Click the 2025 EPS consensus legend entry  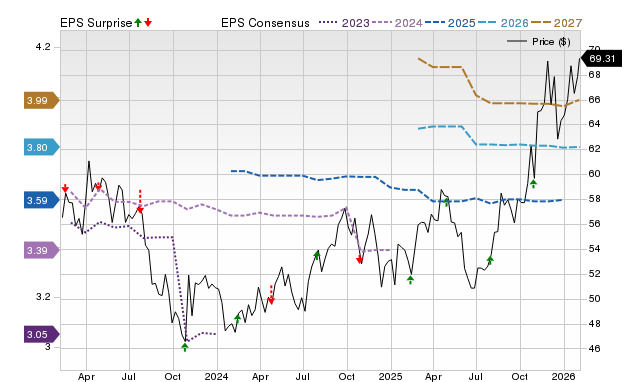coord(450,23)
